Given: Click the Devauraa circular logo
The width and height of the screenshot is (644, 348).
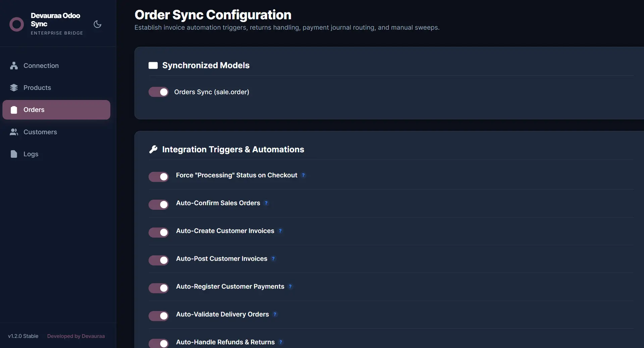Looking at the screenshot, I should click(x=16, y=24).
